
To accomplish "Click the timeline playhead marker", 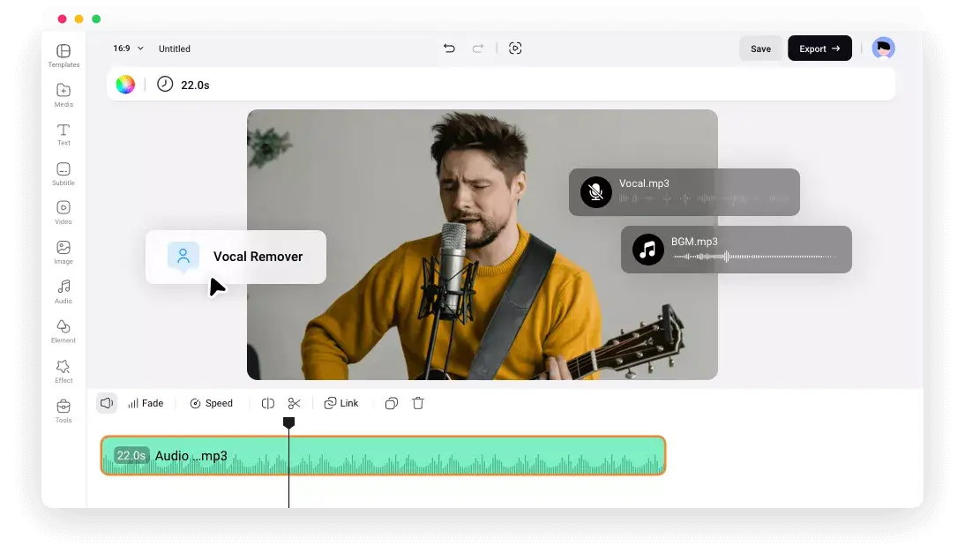I will tap(288, 422).
